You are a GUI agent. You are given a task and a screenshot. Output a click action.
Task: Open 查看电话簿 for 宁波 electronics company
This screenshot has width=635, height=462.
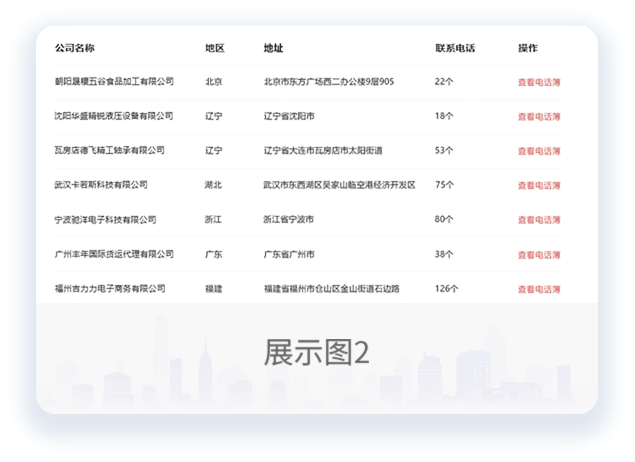point(538,220)
